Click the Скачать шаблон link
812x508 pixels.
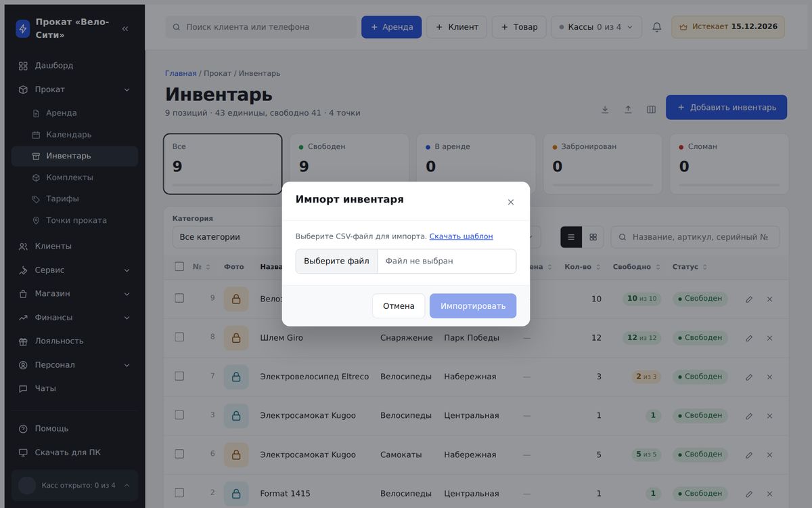461,236
